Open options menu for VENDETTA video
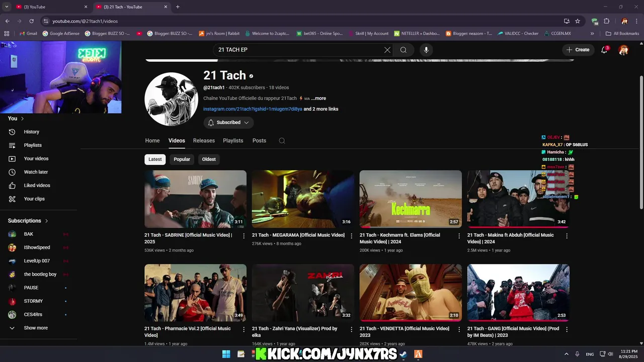644x362 pixels. (459, 329)
